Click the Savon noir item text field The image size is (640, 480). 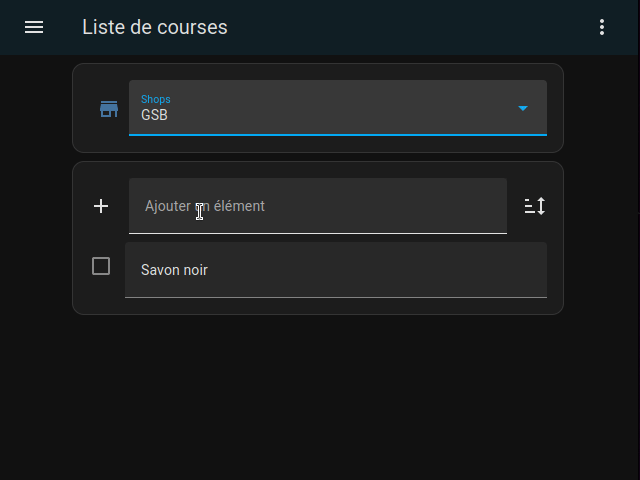[336, 270]
